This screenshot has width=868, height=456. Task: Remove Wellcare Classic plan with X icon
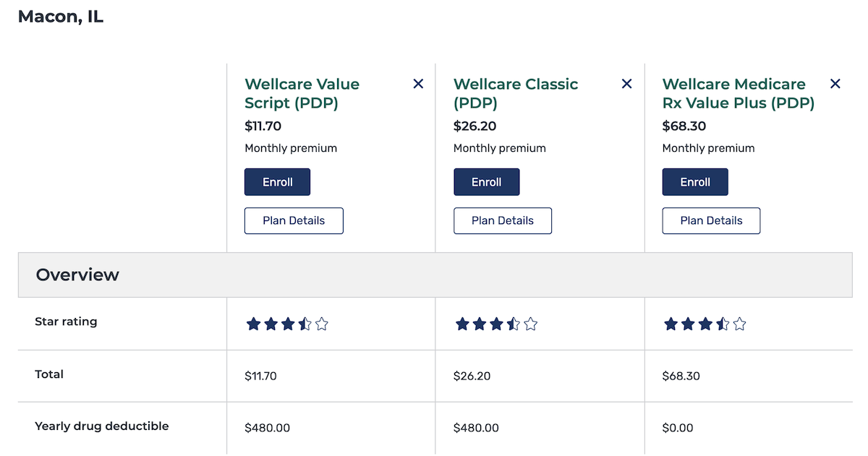coord(626,84)
